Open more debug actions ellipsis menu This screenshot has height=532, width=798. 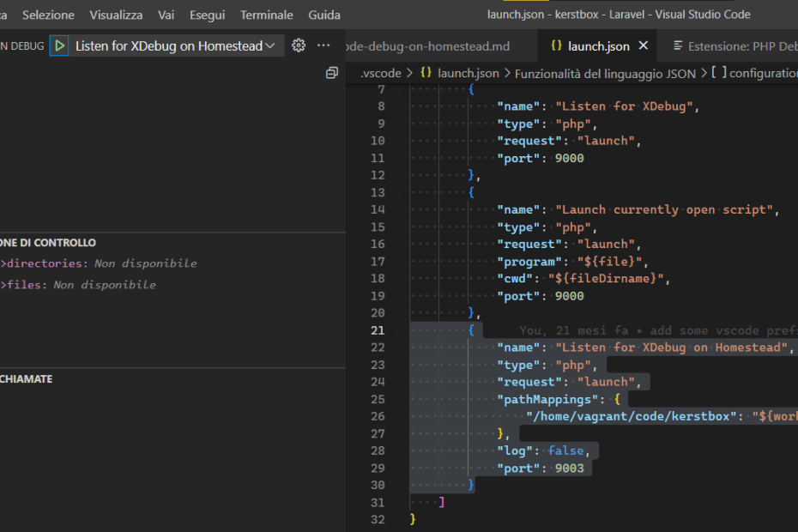(323, 45)
